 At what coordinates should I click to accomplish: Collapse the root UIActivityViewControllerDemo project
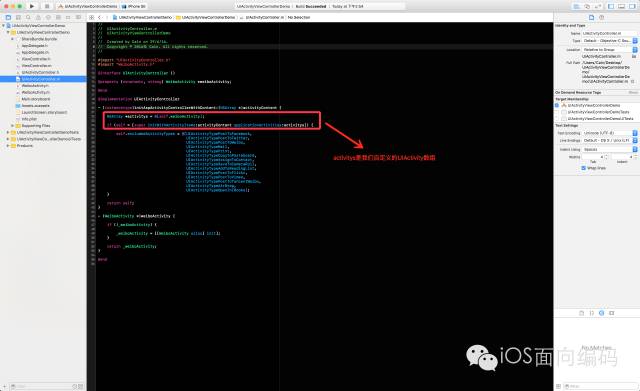pos(4,25)
